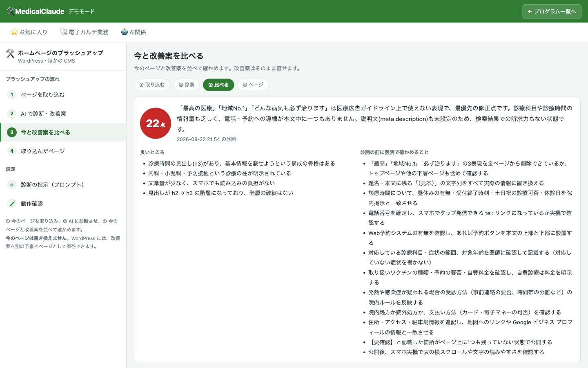588x368 pixels.
Task: Return via the プログラム一覧へ button
Action: tap(552, 11)
